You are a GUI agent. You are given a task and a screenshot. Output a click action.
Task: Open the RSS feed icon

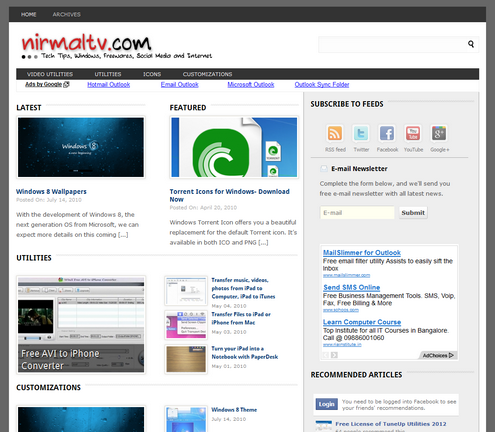tap(335, 134)
